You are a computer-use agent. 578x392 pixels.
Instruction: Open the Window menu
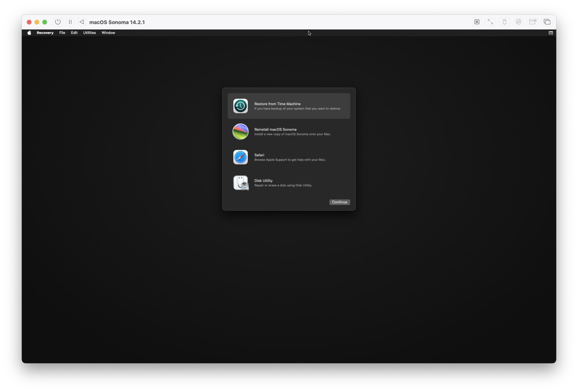pos(108,32)
